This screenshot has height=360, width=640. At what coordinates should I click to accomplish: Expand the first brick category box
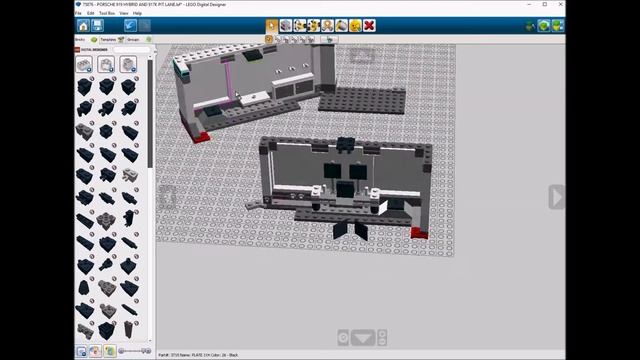tap(84, 64)
